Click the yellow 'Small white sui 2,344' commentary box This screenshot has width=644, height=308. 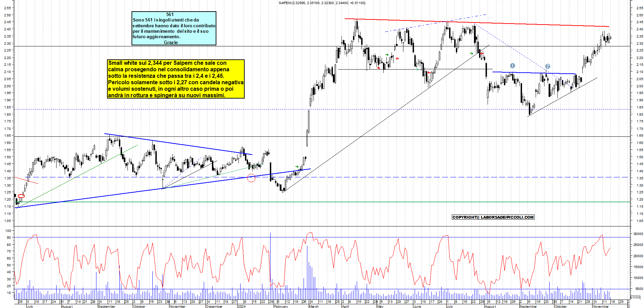176,79
